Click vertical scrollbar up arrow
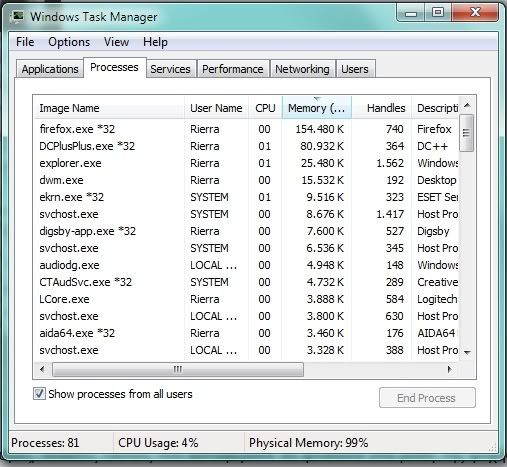This screenshot has width=507, height=467. pos(467,106)
